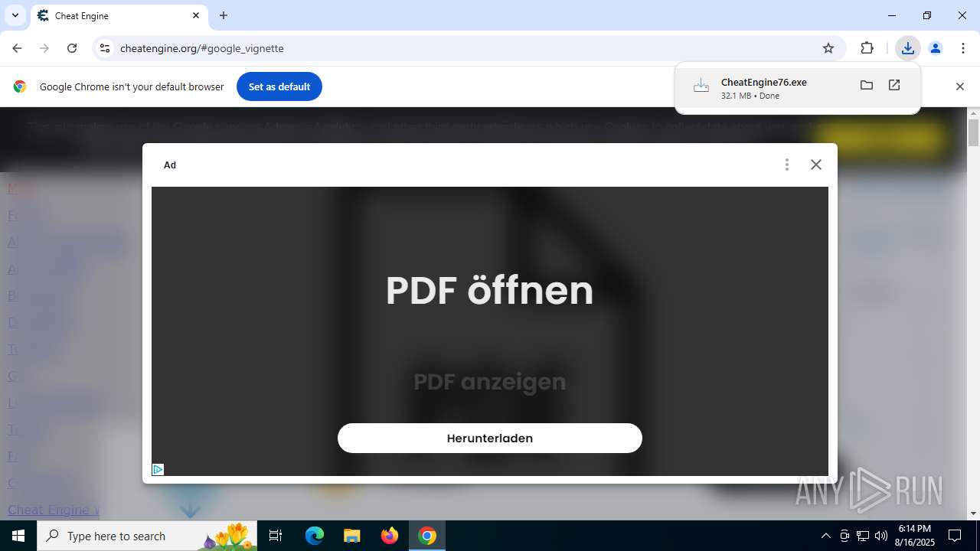Open the volume control in system tray
This screenshot has height=551, width=980.
pyautogui.click(x=881, y=536)
